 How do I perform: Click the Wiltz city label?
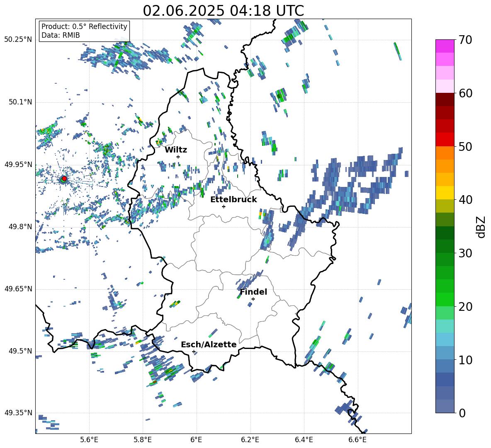(176, 150)
